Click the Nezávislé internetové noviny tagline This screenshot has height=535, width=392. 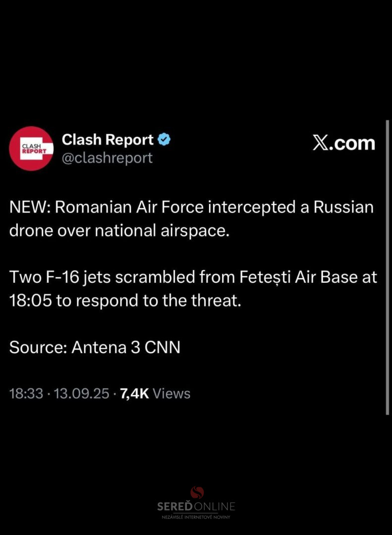point(196,517)
